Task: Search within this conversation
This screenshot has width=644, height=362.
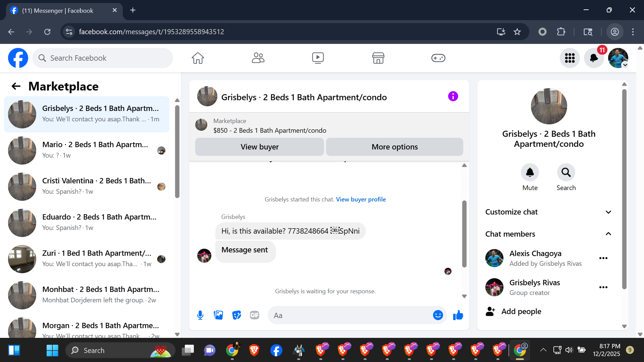Action: tap(566, 173)
